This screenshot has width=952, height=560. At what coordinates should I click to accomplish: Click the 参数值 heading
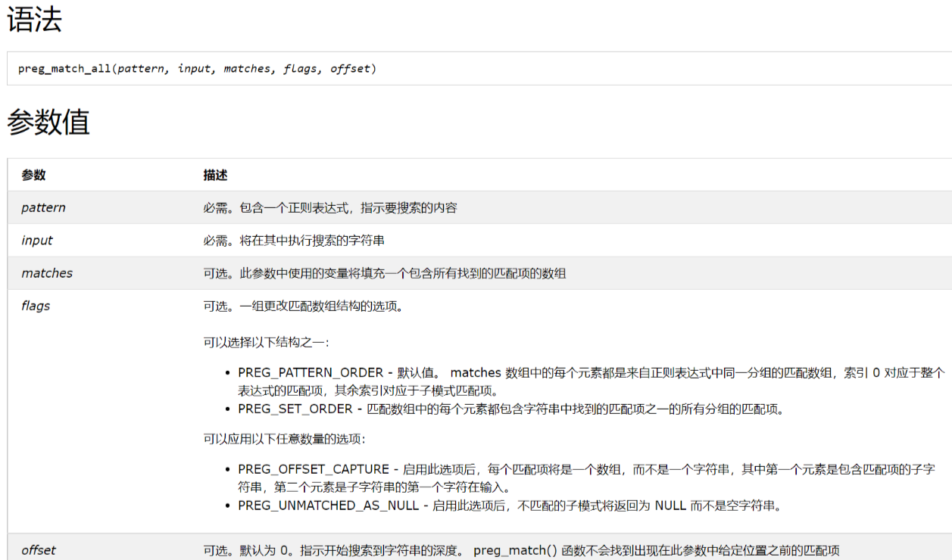[x=48, y=122]
